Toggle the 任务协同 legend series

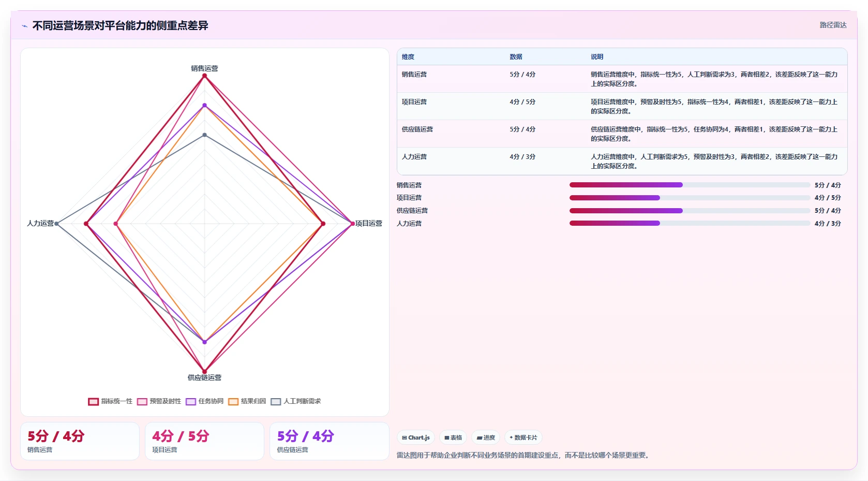click(x=204, y=401)
